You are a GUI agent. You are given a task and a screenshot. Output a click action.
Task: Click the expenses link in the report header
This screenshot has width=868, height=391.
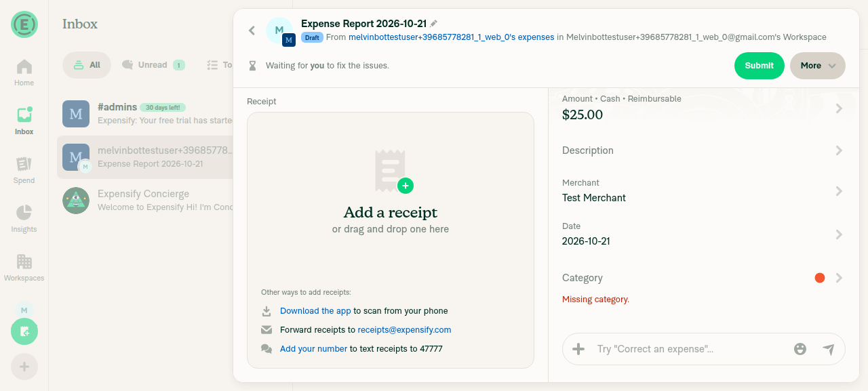coord(452,37)
